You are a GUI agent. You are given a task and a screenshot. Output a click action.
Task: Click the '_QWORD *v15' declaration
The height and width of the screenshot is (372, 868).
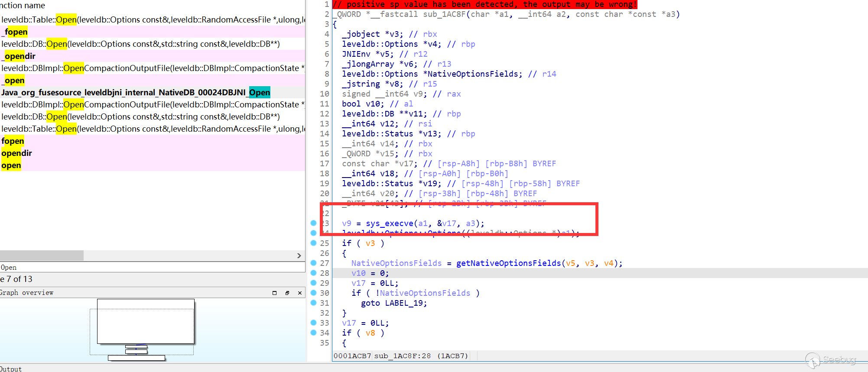click(370, 154)
